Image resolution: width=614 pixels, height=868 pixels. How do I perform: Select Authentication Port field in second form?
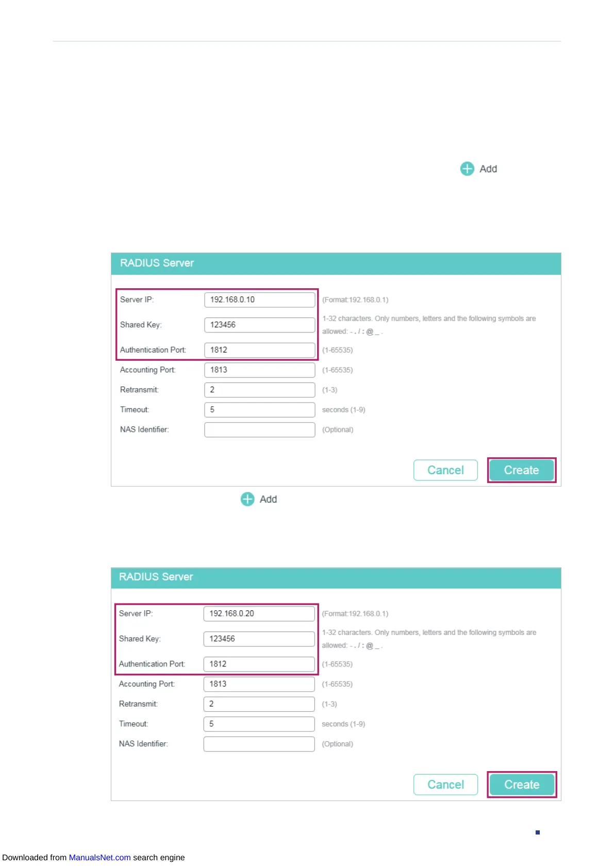click(x=259, y=664)
